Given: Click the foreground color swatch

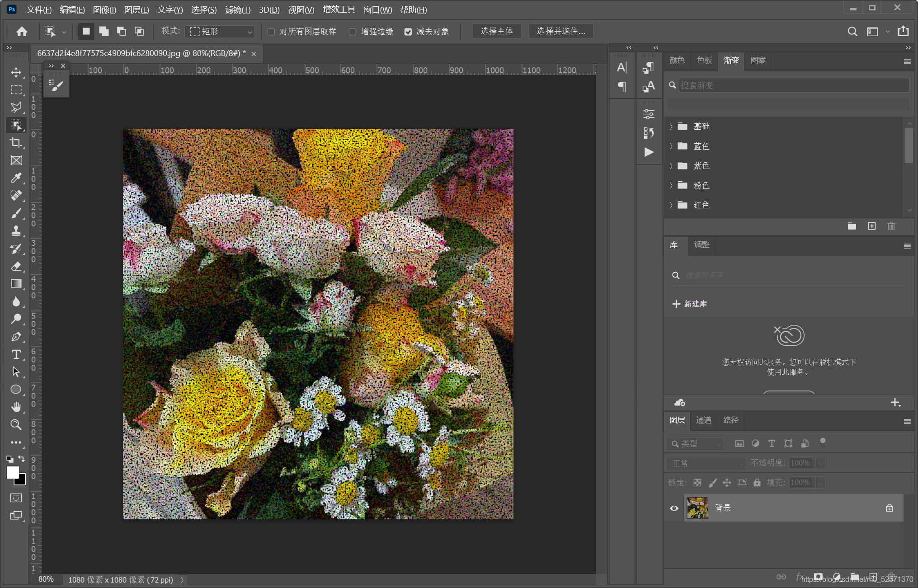Looking at the screenshot, I should point(12,472).
